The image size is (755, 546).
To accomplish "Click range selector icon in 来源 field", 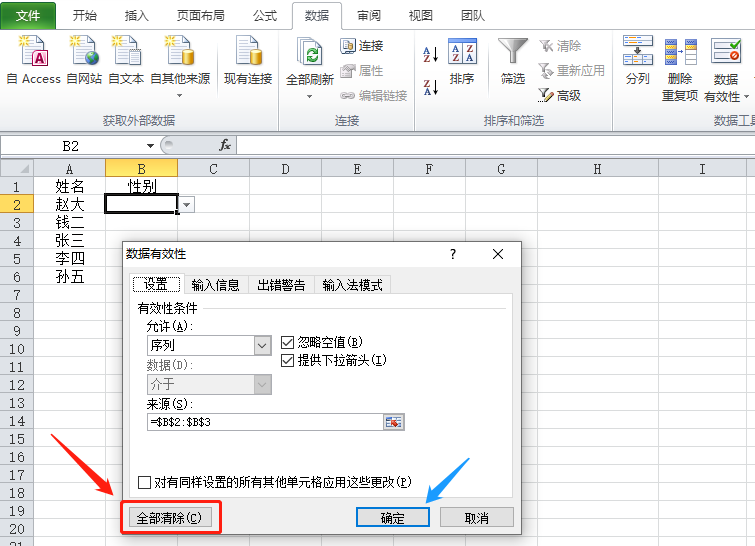I will click(x=393, y=422).
